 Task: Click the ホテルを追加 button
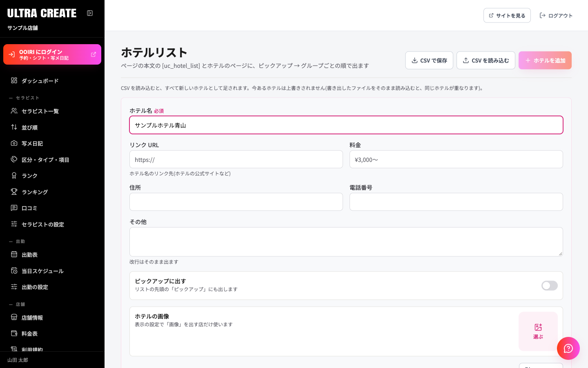coord(545,61)
